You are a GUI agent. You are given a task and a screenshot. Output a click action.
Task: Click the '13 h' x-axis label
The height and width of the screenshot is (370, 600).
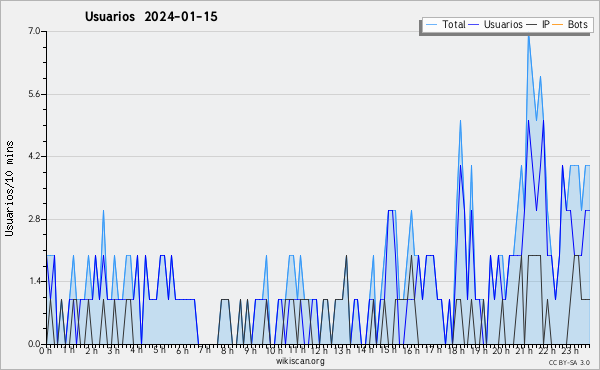click(x=342, y=350)
